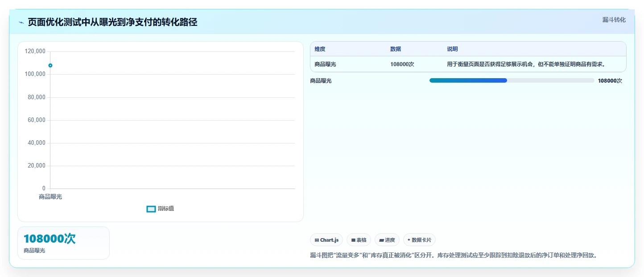Click the 40,000 y-axis label
This screenshot has width=644, height=277.
pyautogui.click(x=37, y=143)
